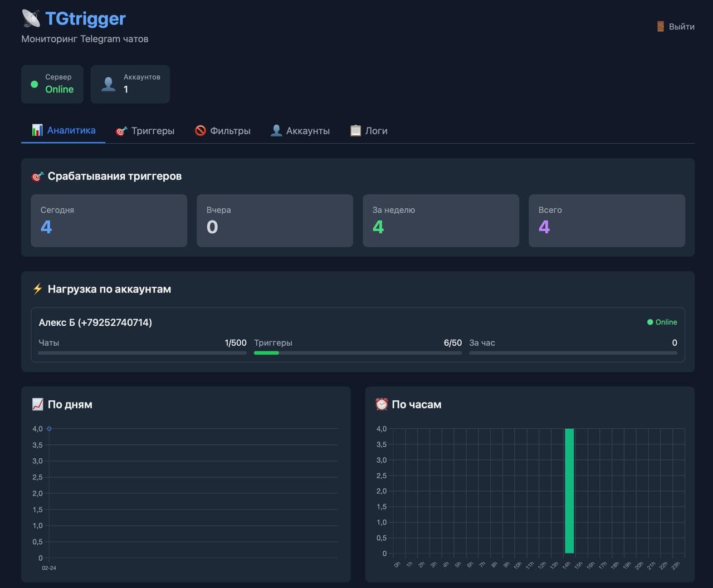The width and height of the screenshot is (713, 588).
Task: Switch to the Триггеры tab
Action: [145, 131]
